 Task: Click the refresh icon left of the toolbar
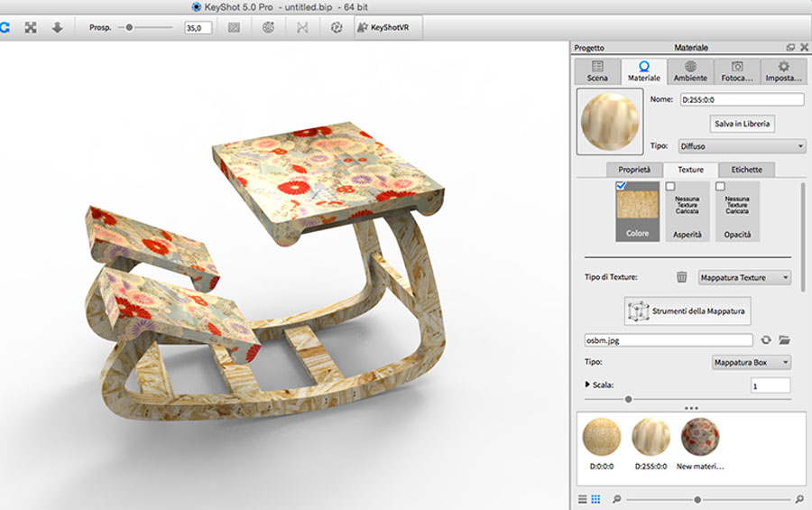click(5, 27)
